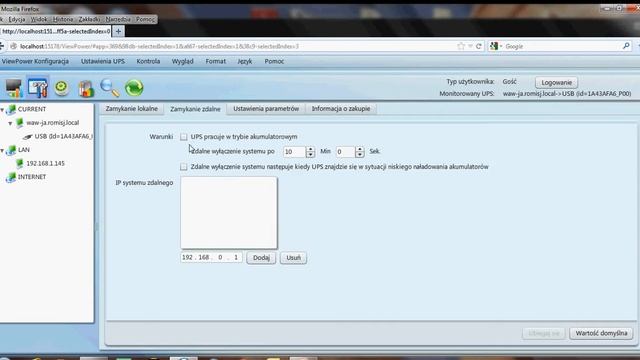Select the USB (Id=1A43AFA6 tree item label
The image size is (640, 360).
point(64,136)
